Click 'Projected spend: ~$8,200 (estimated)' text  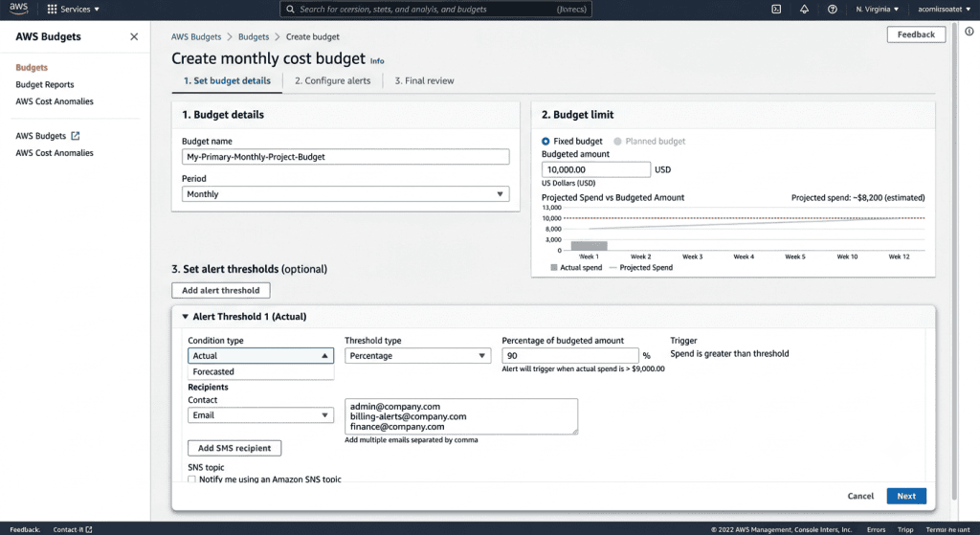tap(858, 197)
